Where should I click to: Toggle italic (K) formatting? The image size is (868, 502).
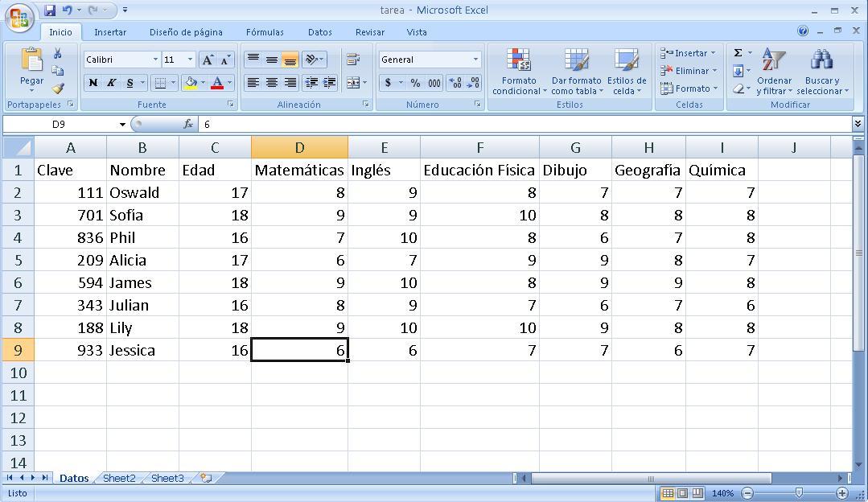(x=111, y=83)
